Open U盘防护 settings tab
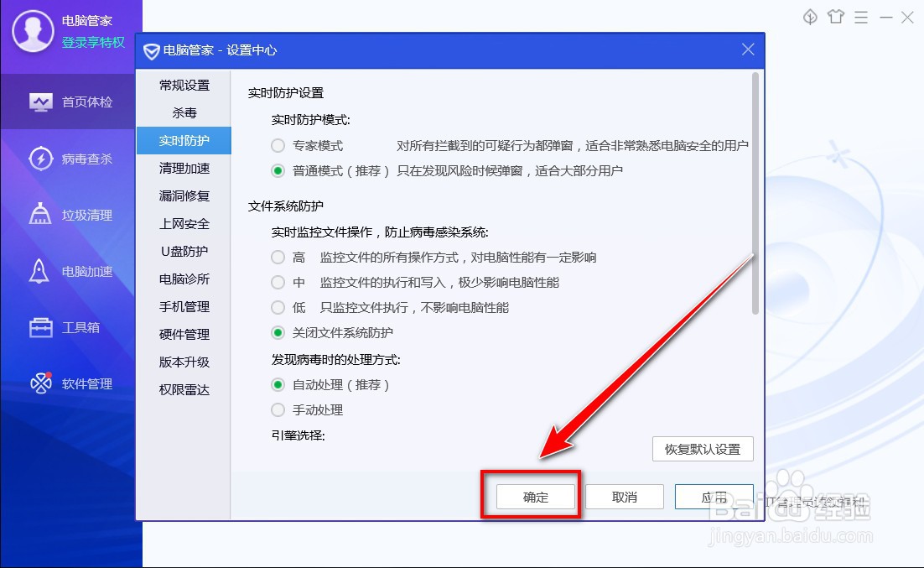Viewport: 924px width, 568px height. pos(184,252)
